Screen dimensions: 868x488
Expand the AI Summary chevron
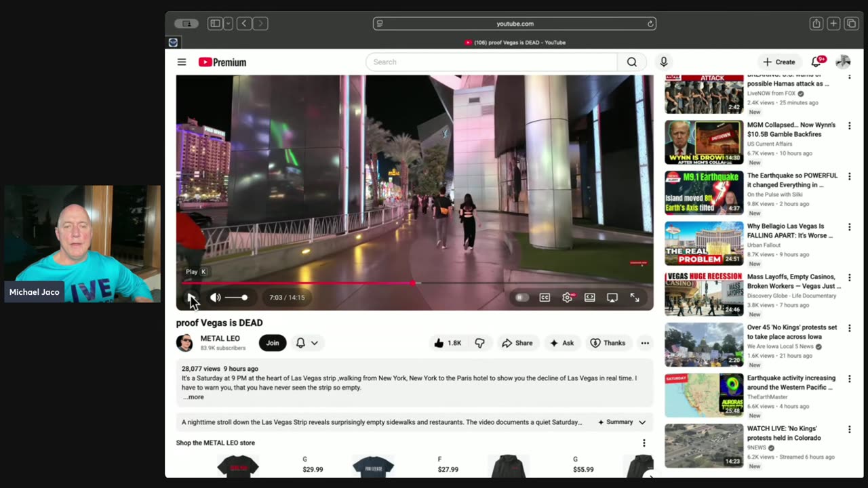(x=642, y=422)
